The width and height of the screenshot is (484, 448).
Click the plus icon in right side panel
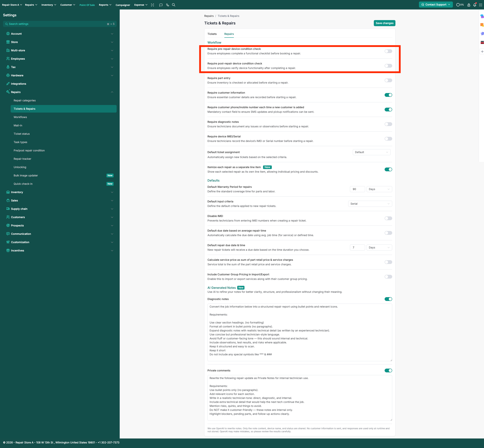tap(482, 52)
